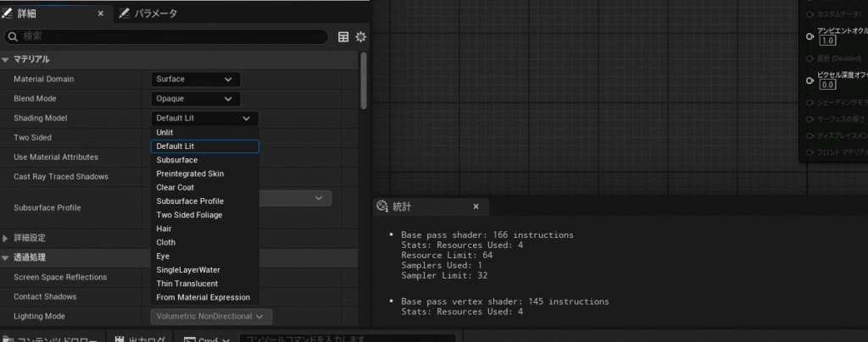Click the ディスプレイスメント pin
Viewport: 868px width, 342px height.
click(x=810, y=136)
